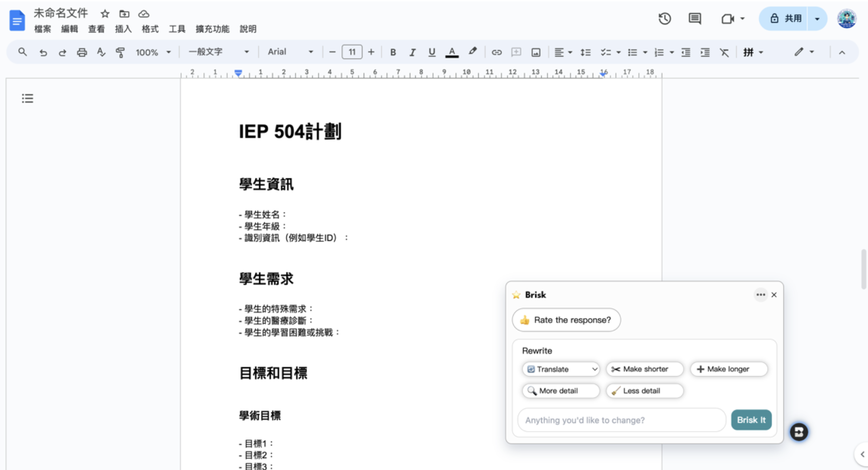The width and height of the screenshot is (868, 470).
Task: Open the checklist dropdown arrow
Action: [619, 52]
